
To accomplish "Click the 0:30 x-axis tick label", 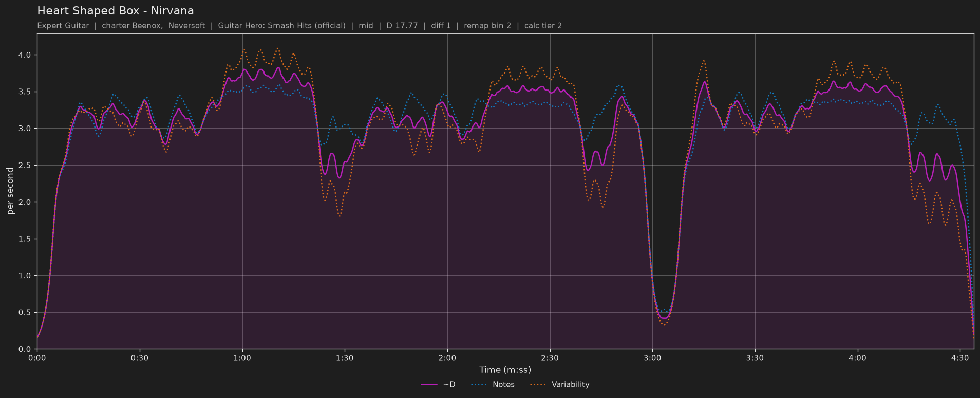I will (140, 358).
